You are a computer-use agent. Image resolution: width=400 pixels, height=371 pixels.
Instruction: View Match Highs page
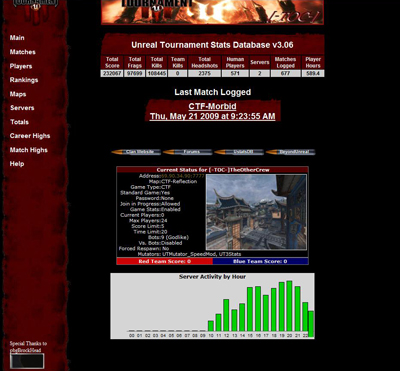coord(29,150)
